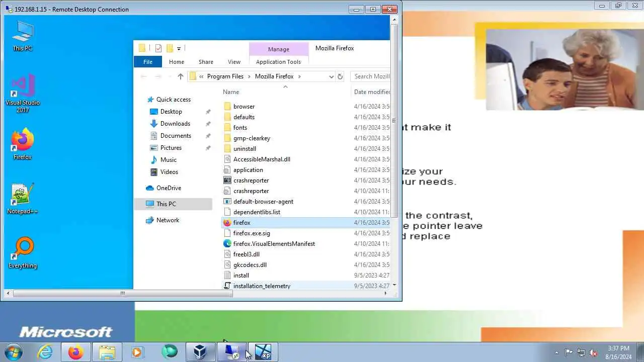Open Firefox desktop shortcut
This screenshot has height=362, width=644.
click(22, 145)
